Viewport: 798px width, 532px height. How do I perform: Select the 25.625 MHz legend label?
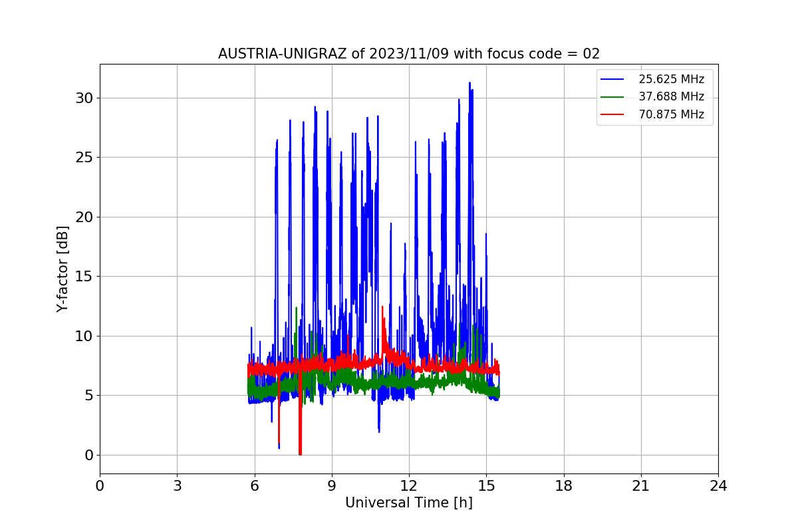[x=672, y=79]
